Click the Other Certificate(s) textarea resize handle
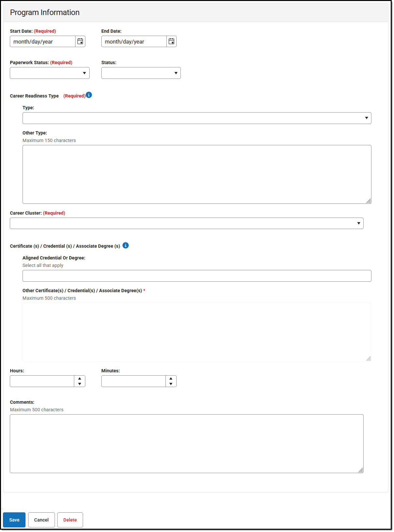394x532 pixels. point(368,359)
